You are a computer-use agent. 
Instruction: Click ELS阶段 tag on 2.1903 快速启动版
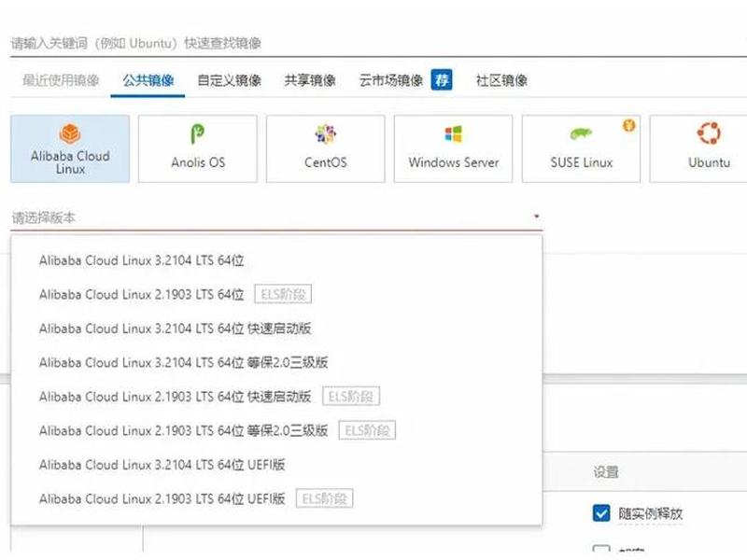point(351,396)
